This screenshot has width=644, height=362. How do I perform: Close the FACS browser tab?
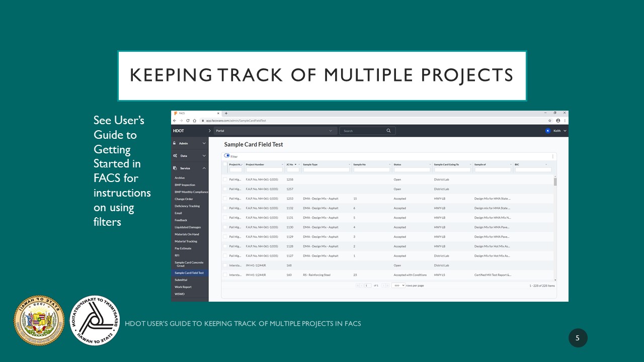[218, 113]
